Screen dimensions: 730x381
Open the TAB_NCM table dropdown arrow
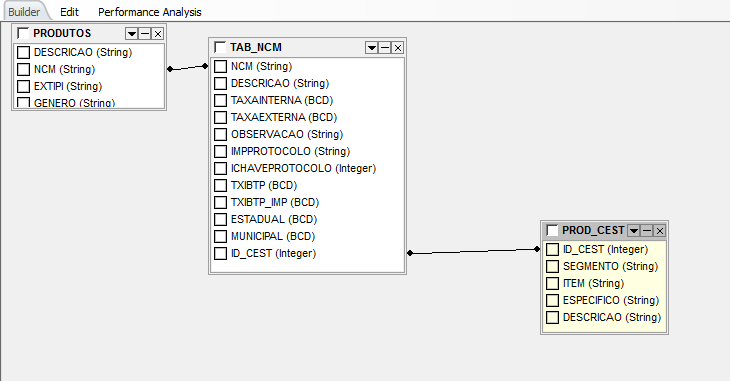pos(372,48)
